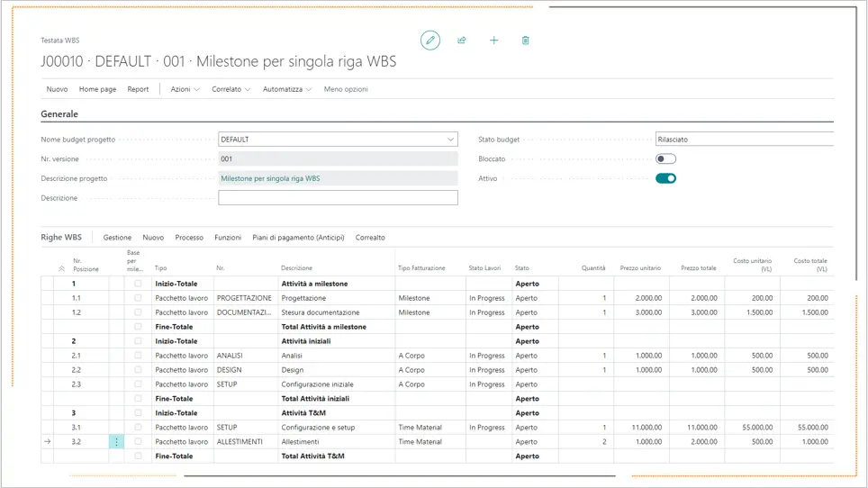Viewport: 868px width, 488px height.
Task: Click the Righe WBS section title
Action: pos(61,237)
